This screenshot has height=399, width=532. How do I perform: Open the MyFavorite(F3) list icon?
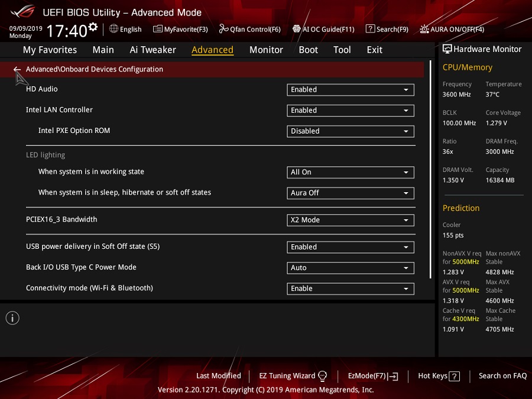click(157, 29)
